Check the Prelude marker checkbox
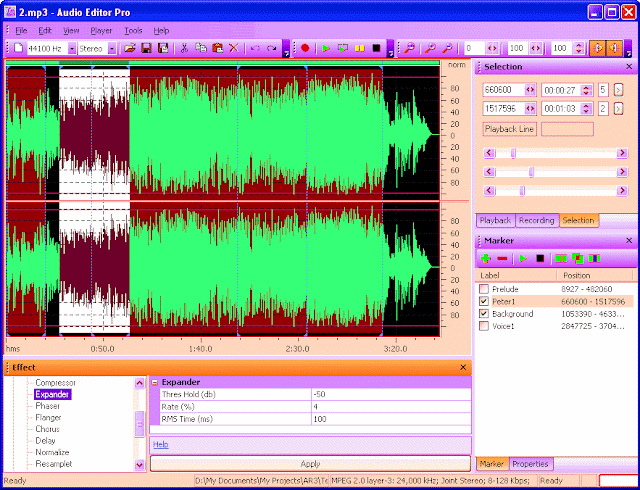640x490 pixels. 484,289
